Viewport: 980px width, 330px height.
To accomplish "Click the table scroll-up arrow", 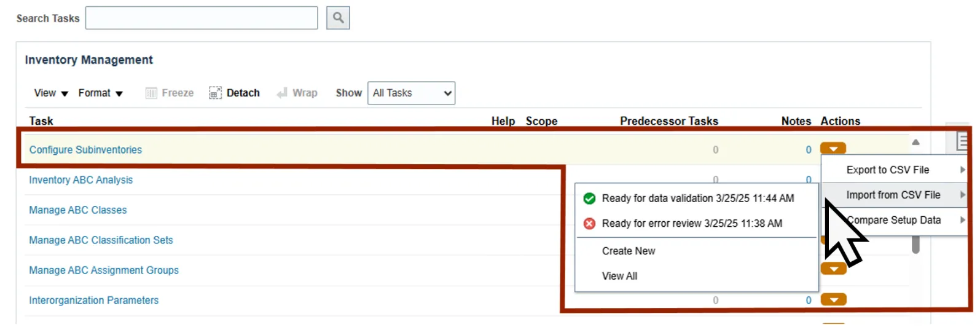I will click(x=915, y=142).
